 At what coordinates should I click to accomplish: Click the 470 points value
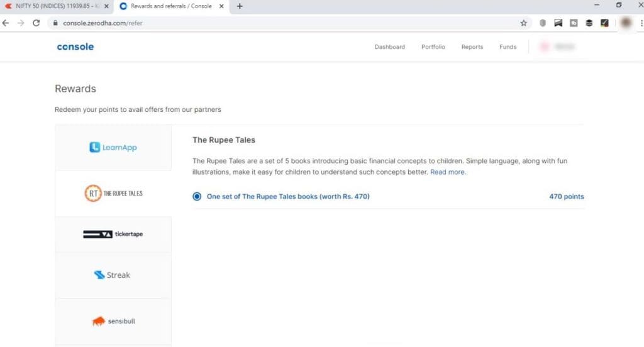(567, 196)
